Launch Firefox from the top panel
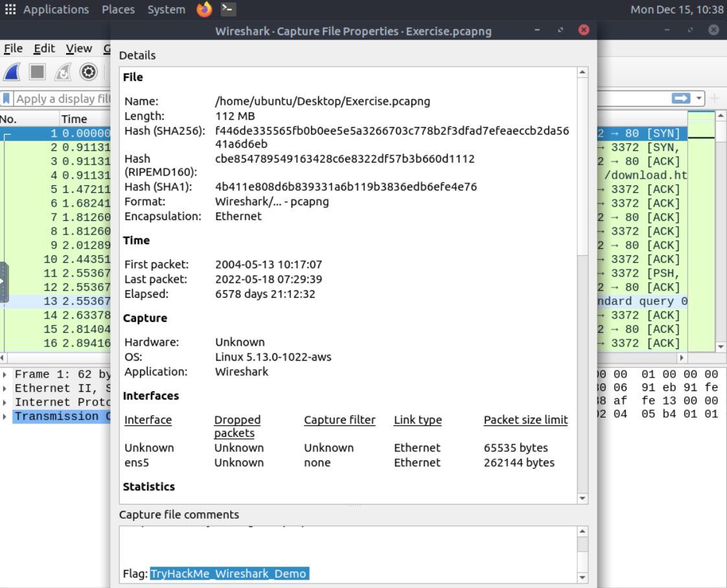Screen dimensions: 727x588 tap(204, 10)
